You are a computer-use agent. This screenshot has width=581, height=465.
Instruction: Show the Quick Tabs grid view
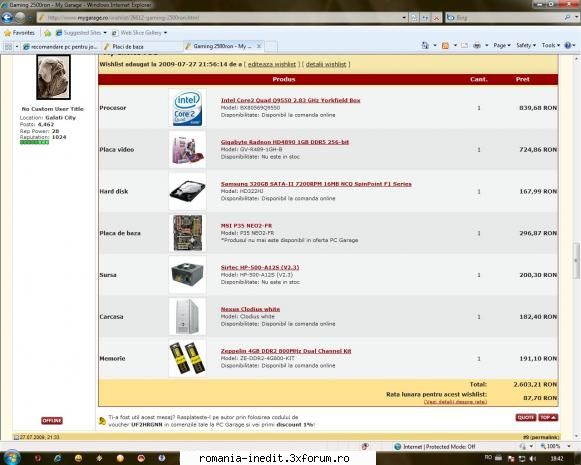pos(8,47)
